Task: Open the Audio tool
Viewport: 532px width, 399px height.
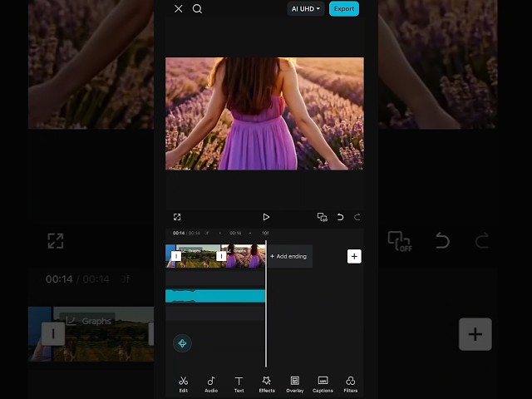Action: pyautogui.click(x=211, y=384)
